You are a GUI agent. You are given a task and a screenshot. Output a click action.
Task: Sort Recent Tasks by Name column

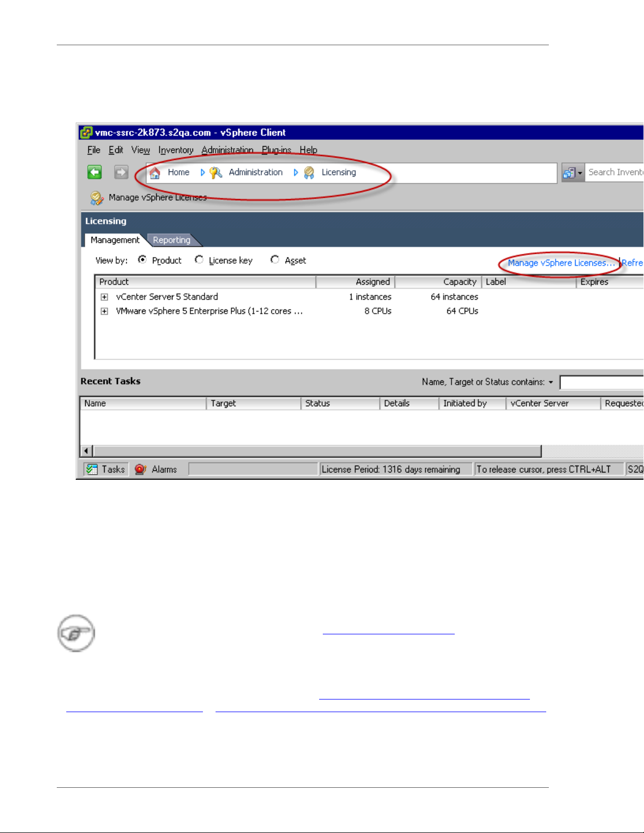click(143, 404)
